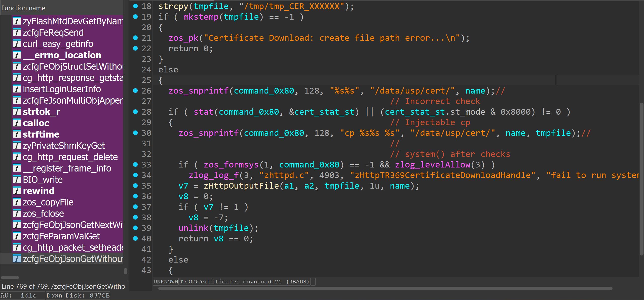Screen dimensions: 644x300
Task: Click vertical scrollbar at right of the code pane
Action: [641, 179]
